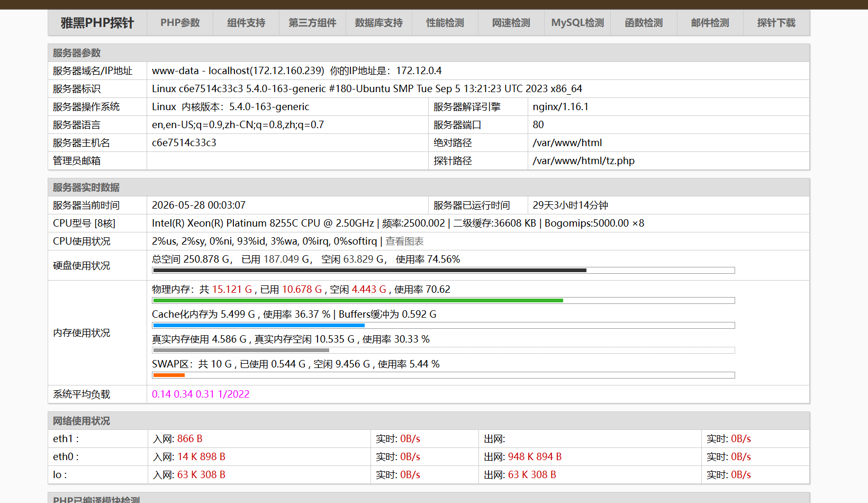
Task: Click the hostname value c6e7514c33c3
Action: pyautogui.click(x=184, y=142)
